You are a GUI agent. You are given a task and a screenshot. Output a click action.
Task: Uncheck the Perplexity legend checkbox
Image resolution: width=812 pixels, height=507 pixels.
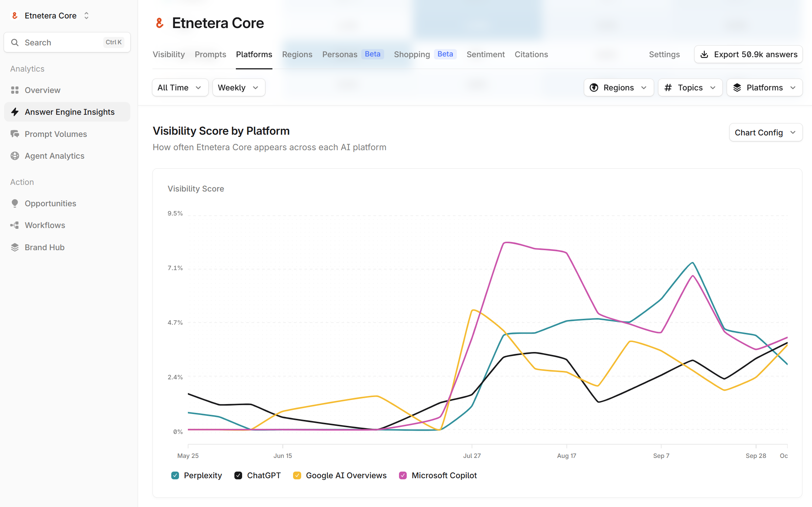[x=175, y=475]
